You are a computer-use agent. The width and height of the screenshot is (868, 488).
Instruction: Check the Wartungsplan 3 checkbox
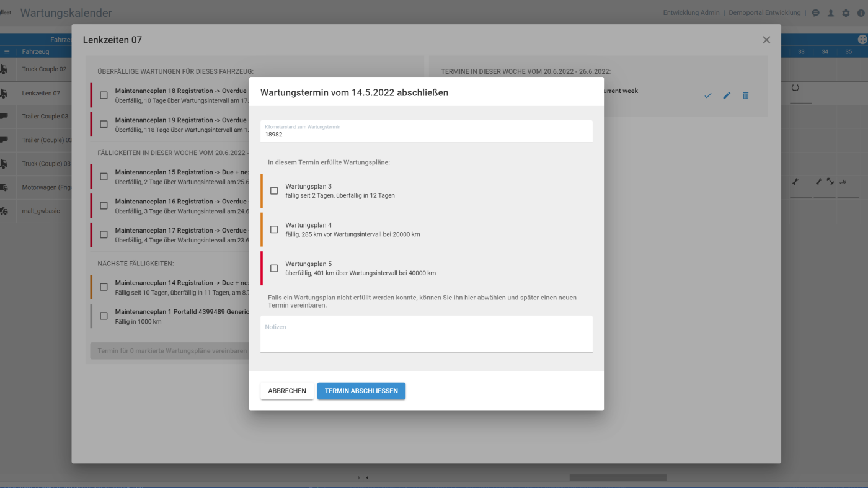point(274,191)
